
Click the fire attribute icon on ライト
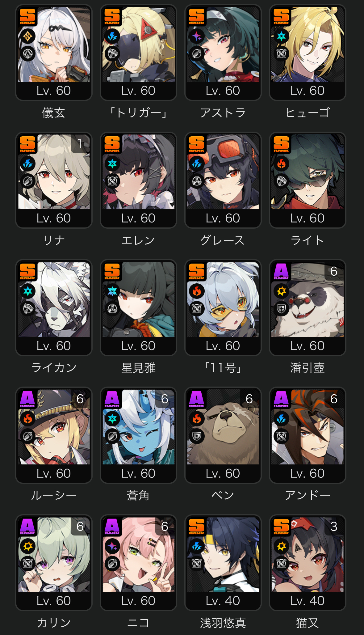282,164
